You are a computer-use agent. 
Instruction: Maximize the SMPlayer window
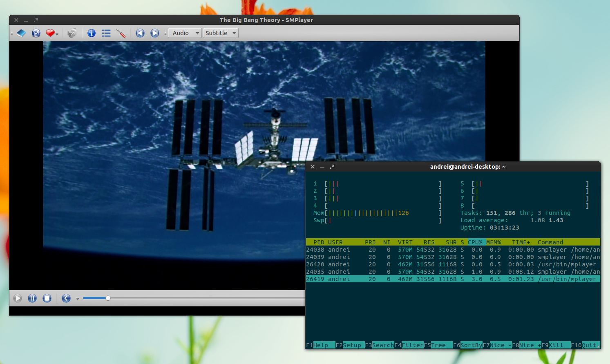[x=36, y=20]
